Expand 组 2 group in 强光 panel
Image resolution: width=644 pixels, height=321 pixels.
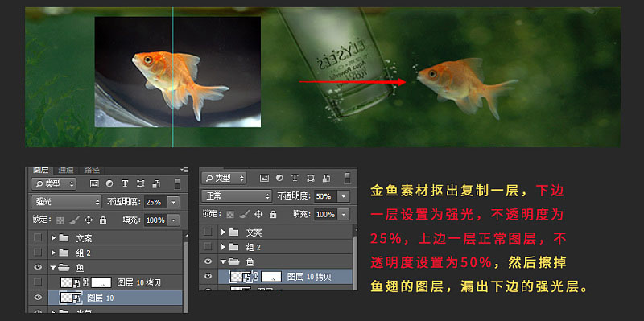(x=53, y=253)
